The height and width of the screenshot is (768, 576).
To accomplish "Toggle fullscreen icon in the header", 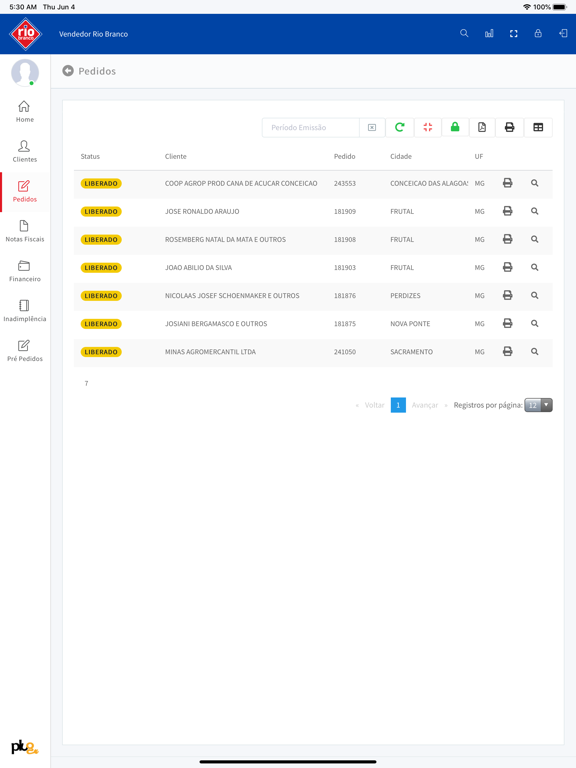I will (x=513, y=33).
